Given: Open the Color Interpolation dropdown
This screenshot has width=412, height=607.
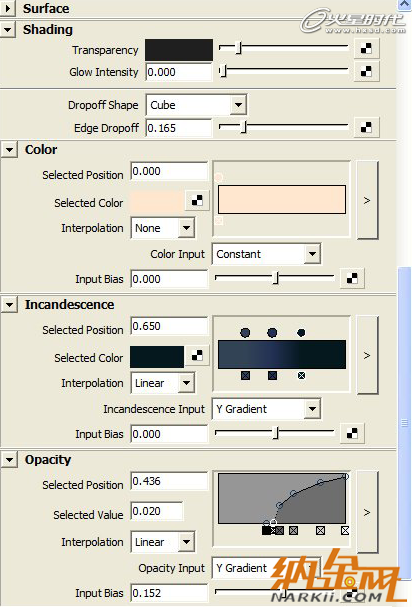Looking at the screenshot, I should click(x=163, y=228).
